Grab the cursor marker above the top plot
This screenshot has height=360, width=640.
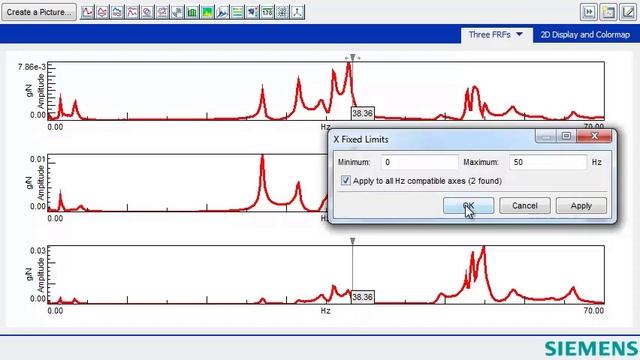(x=352, y=58)
